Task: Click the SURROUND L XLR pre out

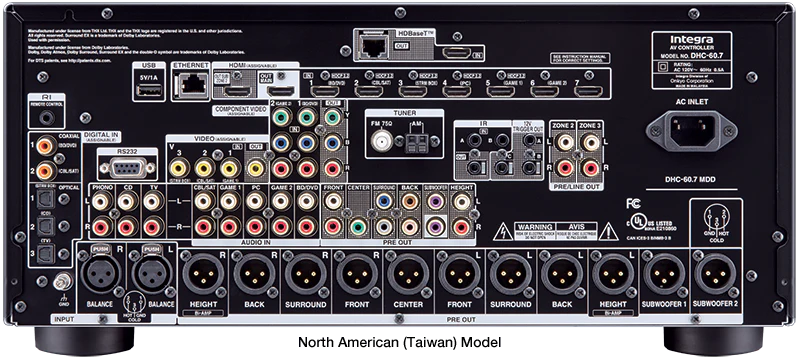Action: (511, 274)
